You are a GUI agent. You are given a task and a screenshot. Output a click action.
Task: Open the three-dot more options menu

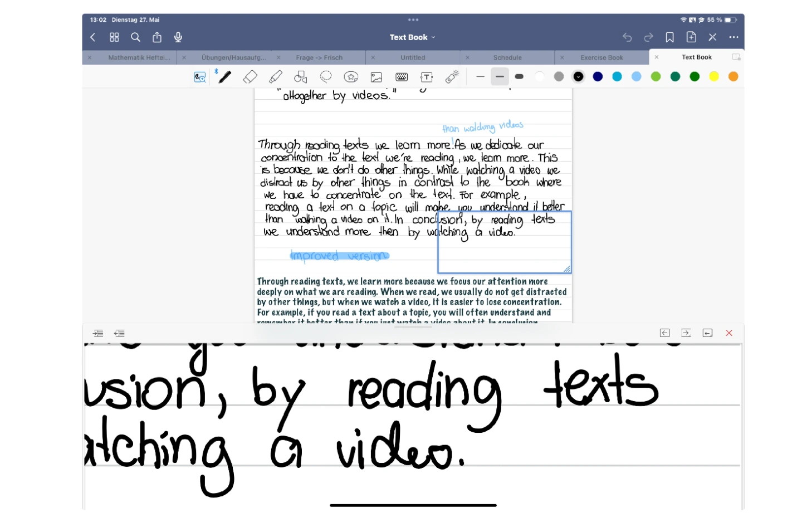click(733, 37)
